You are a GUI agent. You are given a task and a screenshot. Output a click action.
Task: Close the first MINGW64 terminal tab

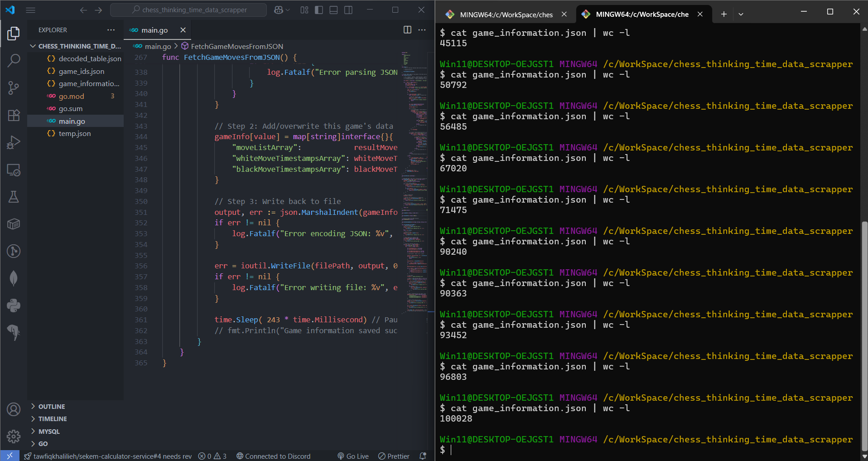click(x=564, y=14)
